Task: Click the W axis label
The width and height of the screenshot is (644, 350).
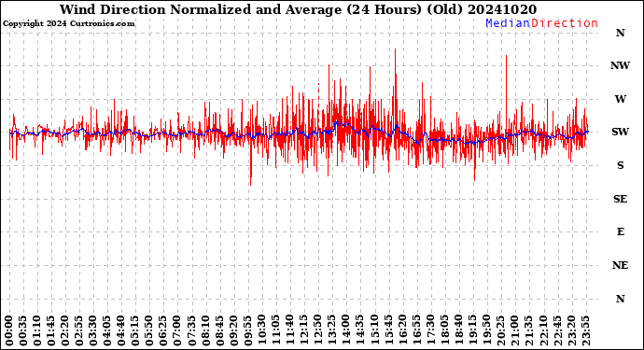Action: [x=620, y=99]
